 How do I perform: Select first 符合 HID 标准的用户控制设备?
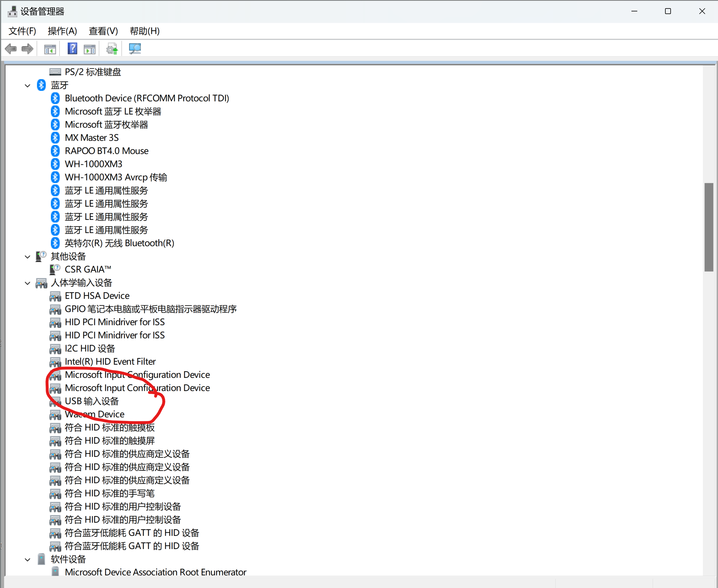click(123, 507)
